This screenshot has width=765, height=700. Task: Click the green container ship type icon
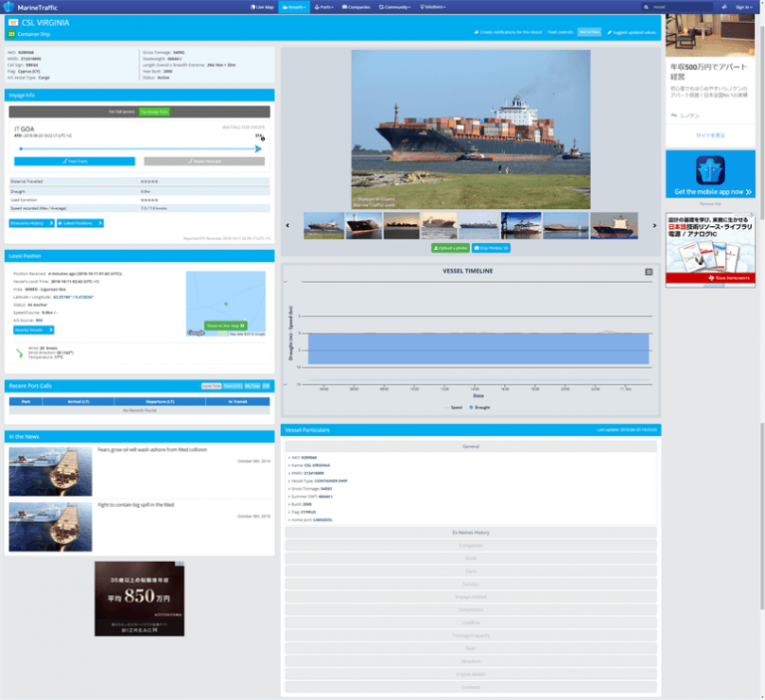(x=12, y=34)
